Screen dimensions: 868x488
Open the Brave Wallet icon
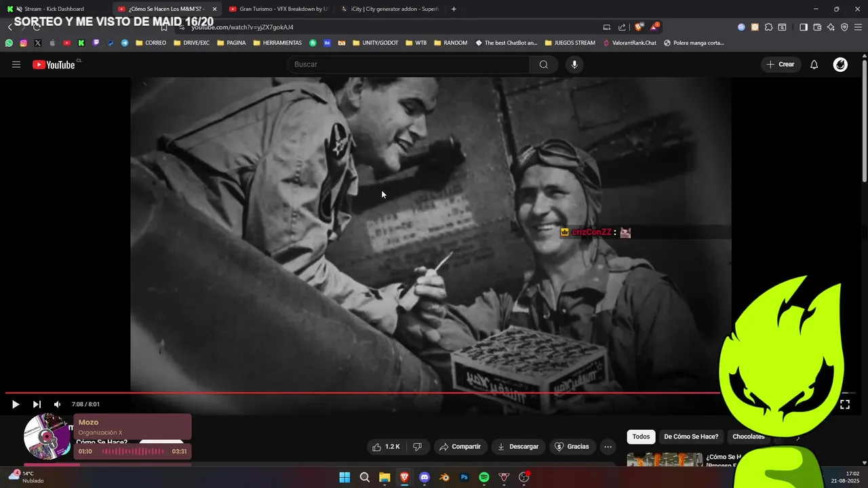[x=817, y=27]
